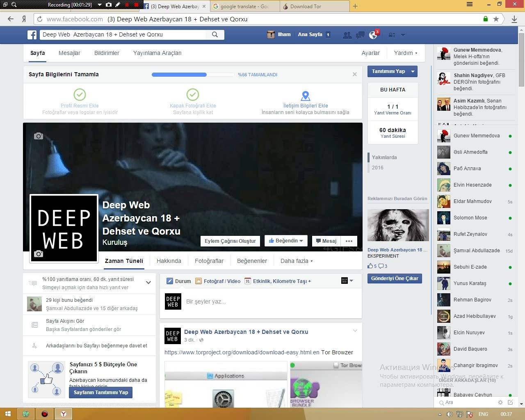525x420 pixels.
Task: Open friend requests icon in Facebook header
Action: 347,35
